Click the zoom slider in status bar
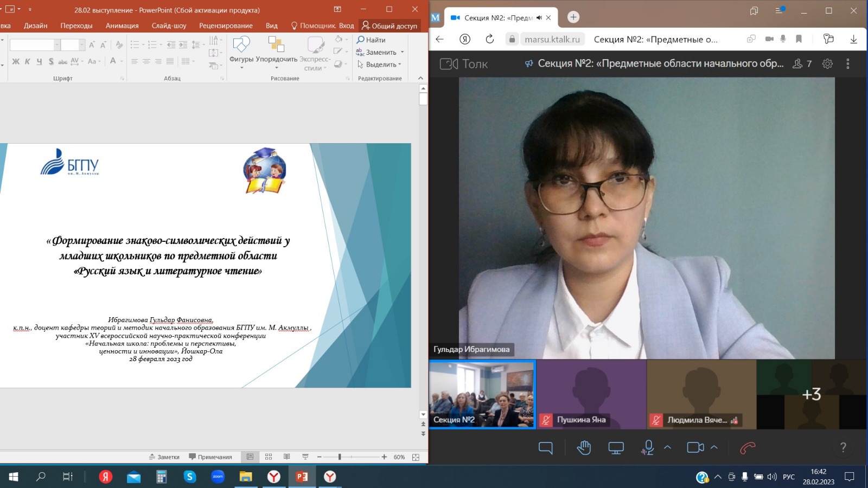 click(x=340, y=457)
